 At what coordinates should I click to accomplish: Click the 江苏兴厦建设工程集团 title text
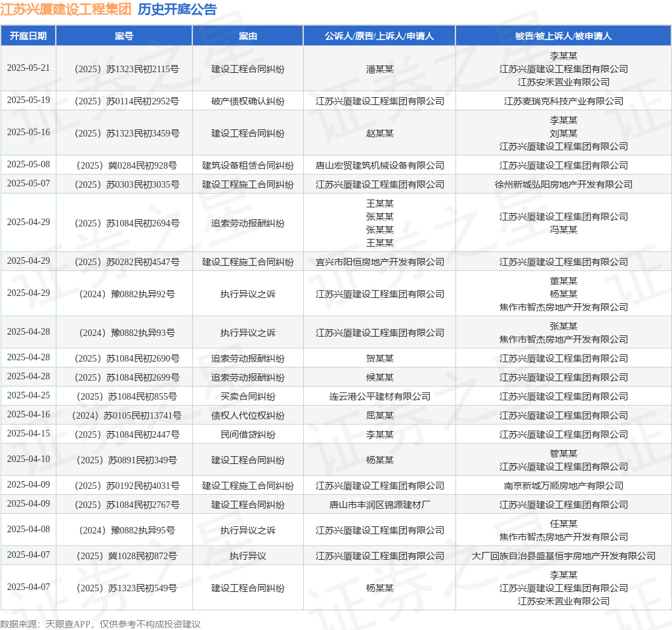[66, 9]
